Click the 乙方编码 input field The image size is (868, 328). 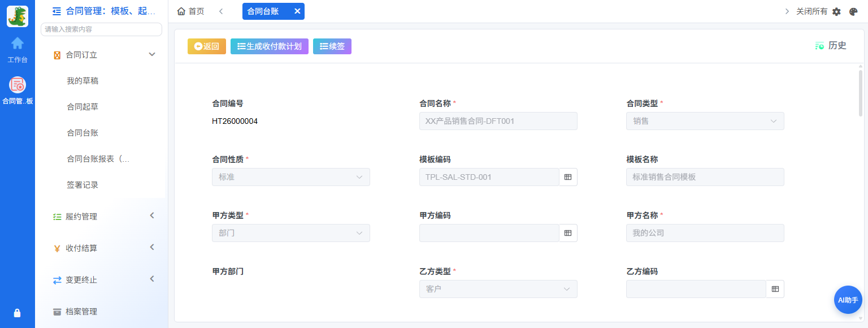pos(696,289)
